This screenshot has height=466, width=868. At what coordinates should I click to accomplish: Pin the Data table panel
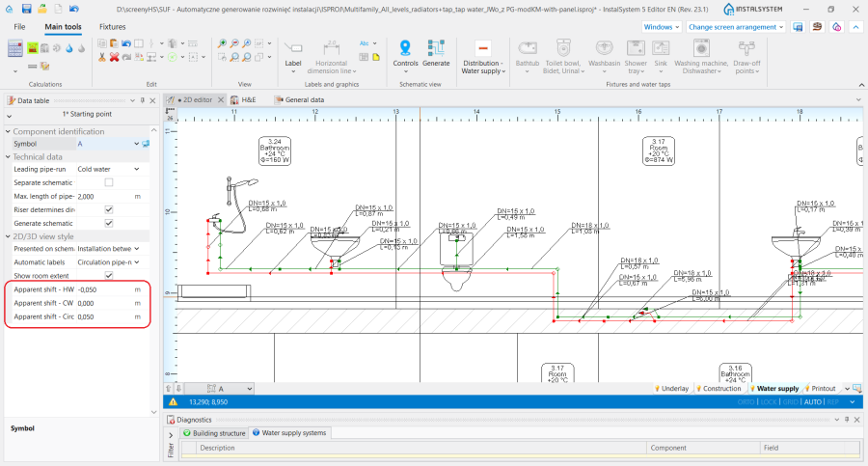[143, 100]
